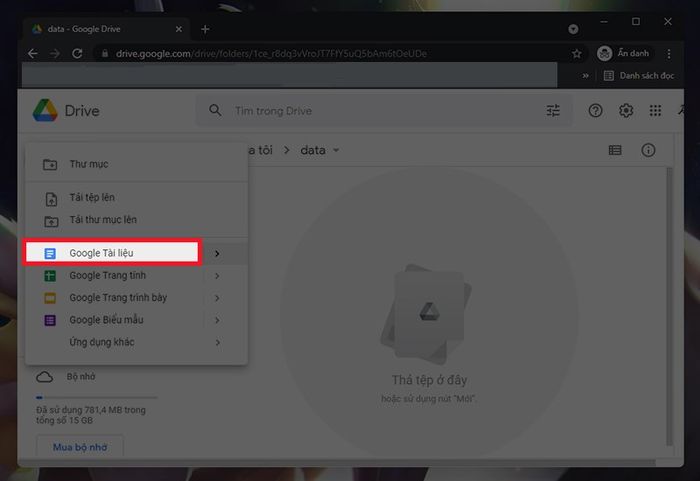700x481 pixels.
Task: Open the Google apps grid
Action: [655, 110]
